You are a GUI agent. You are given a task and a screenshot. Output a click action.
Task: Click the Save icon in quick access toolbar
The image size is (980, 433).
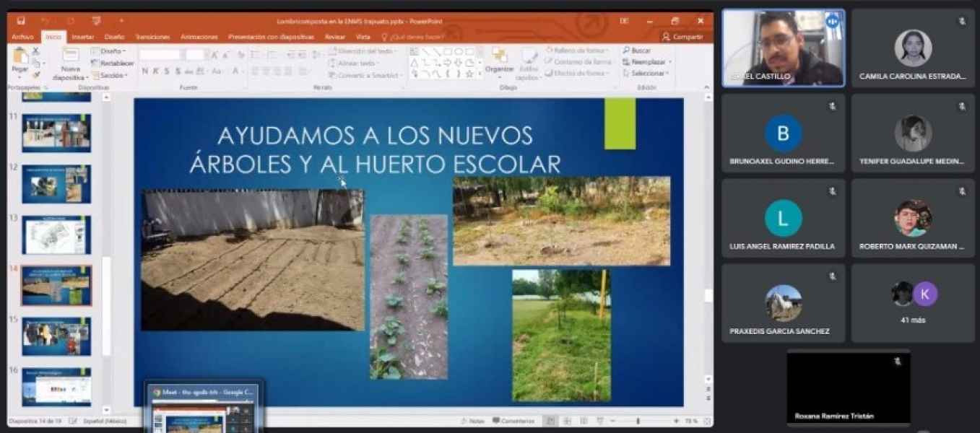coord(21,21)
